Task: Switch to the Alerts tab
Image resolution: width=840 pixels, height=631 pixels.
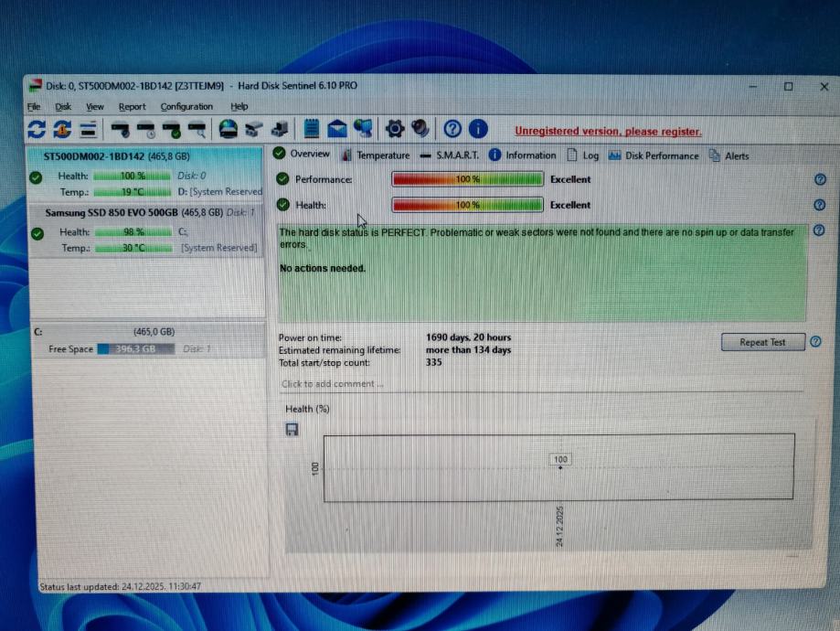Action: (729, 156)
